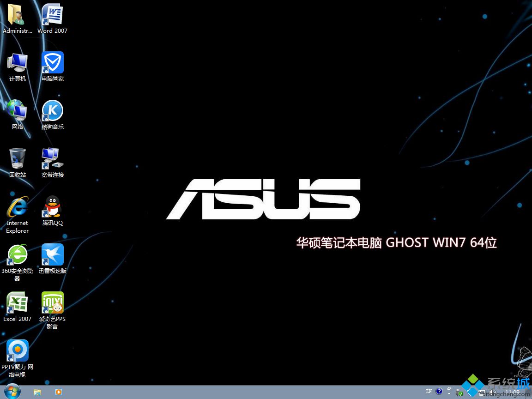
Task: Select the Internet Explorer desktop icon
Action: pos(17,215)
